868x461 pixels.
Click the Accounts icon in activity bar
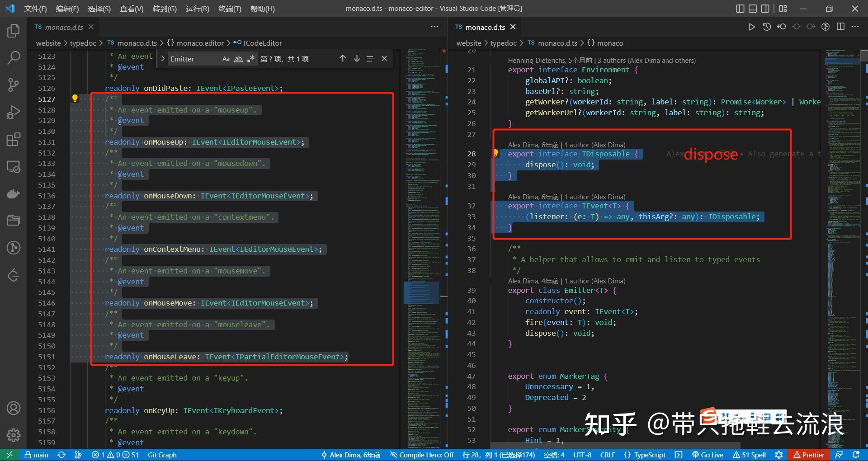(14, 408)
